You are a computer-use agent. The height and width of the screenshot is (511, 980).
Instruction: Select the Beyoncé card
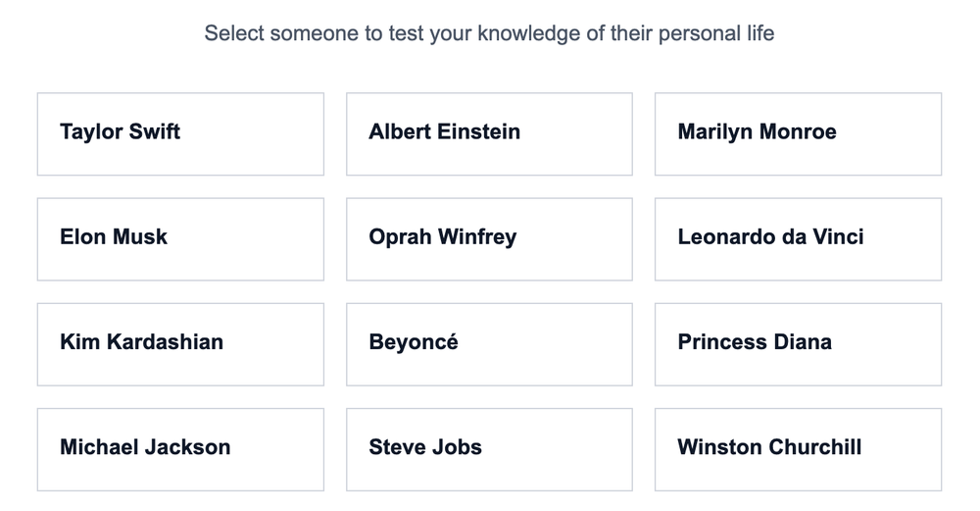[x=489, y=344]
